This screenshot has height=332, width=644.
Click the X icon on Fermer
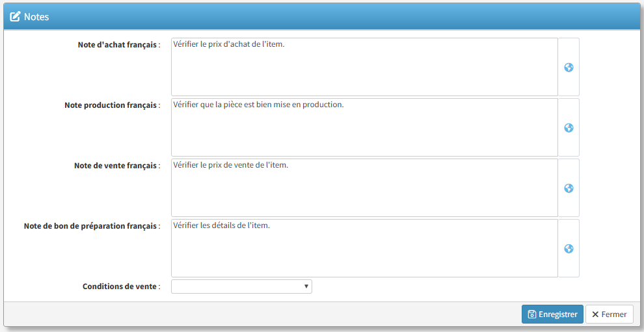[595, 314]
